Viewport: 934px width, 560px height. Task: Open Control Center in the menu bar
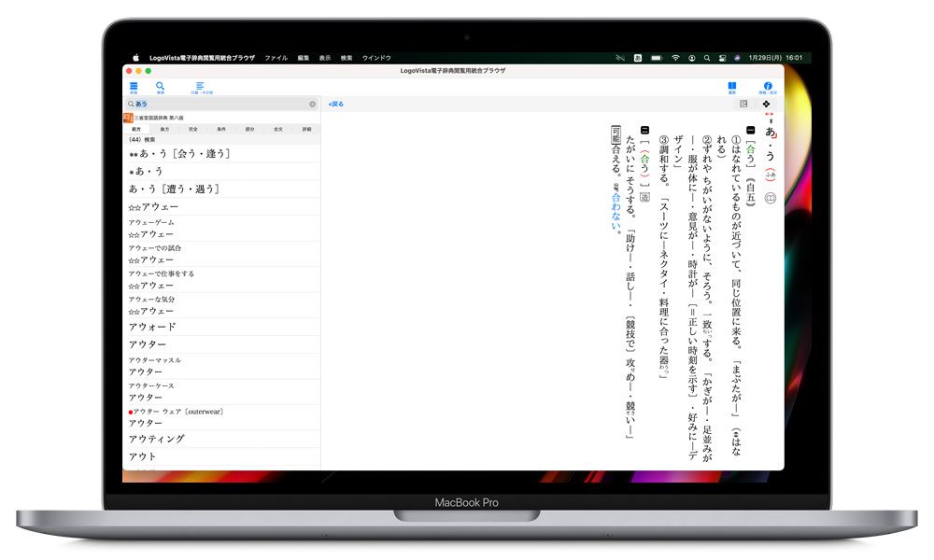pyautogui.click(x=723, y=58)
